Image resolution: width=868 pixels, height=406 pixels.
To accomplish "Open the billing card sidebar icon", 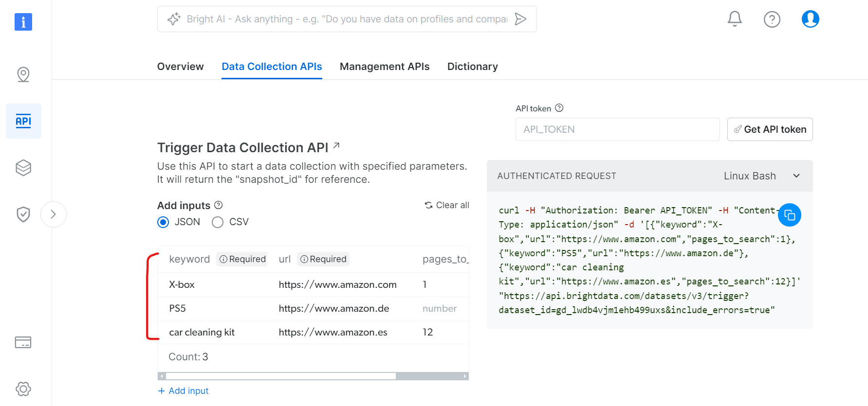I will [x=23, y=342].
